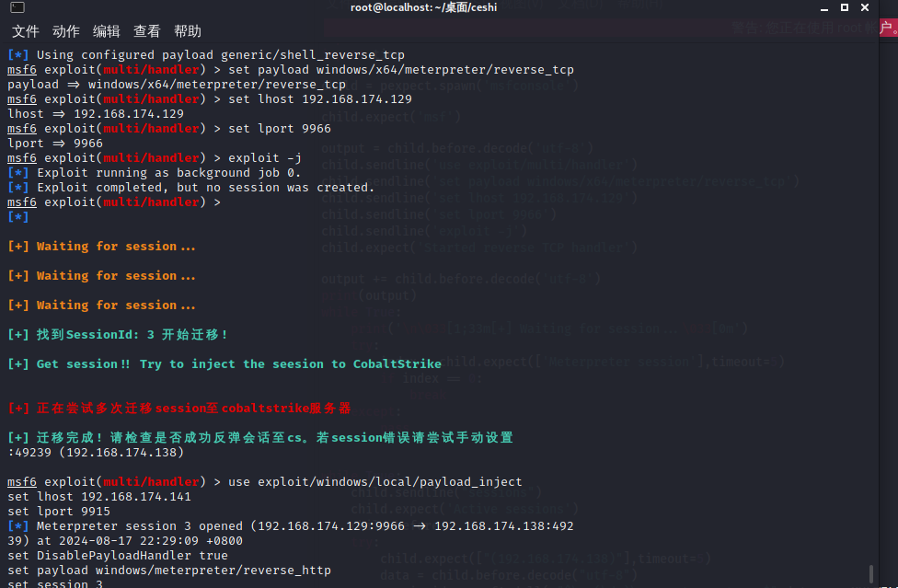This screenshot has height=588, width=898.
Task: Open the 动作 menu
Action: (66, 31)
